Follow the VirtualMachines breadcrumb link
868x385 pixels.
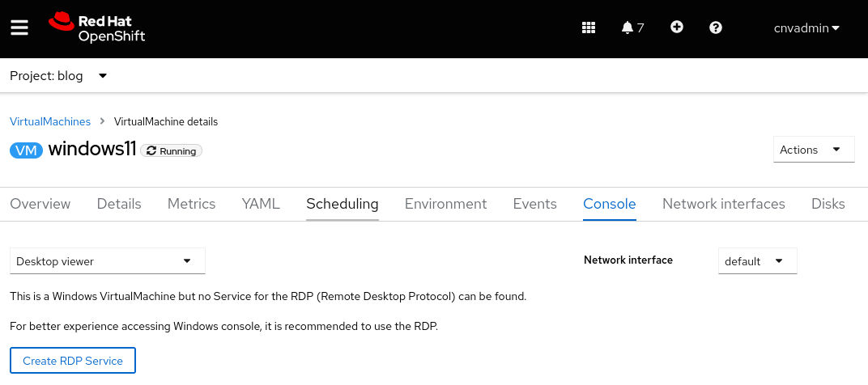(50, 122)
